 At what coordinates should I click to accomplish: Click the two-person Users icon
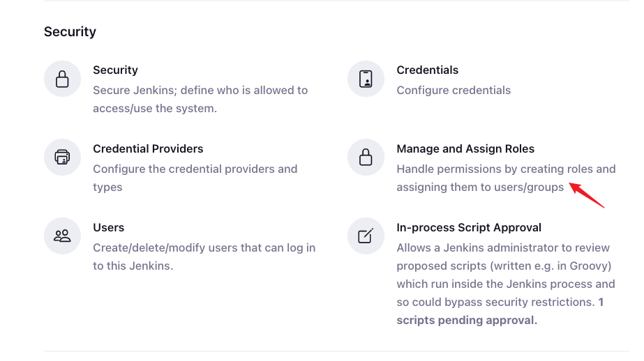(x=62, y=236)
